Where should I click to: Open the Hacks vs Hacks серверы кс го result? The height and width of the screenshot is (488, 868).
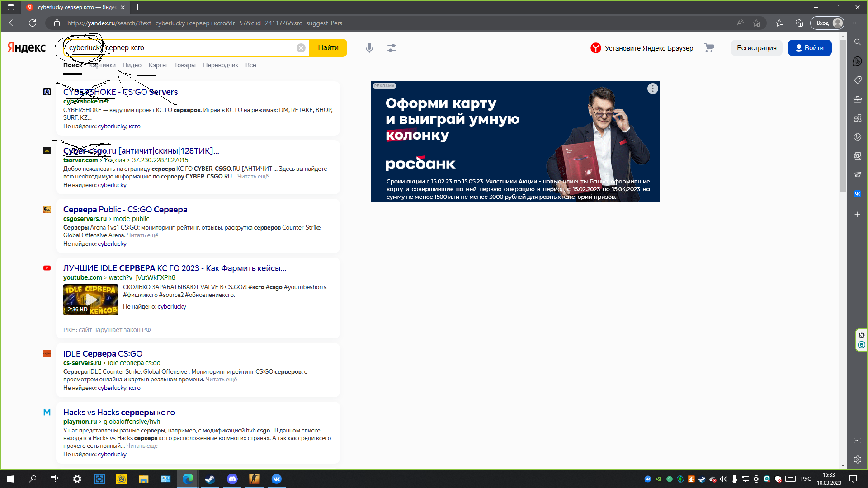coord(119,412)
